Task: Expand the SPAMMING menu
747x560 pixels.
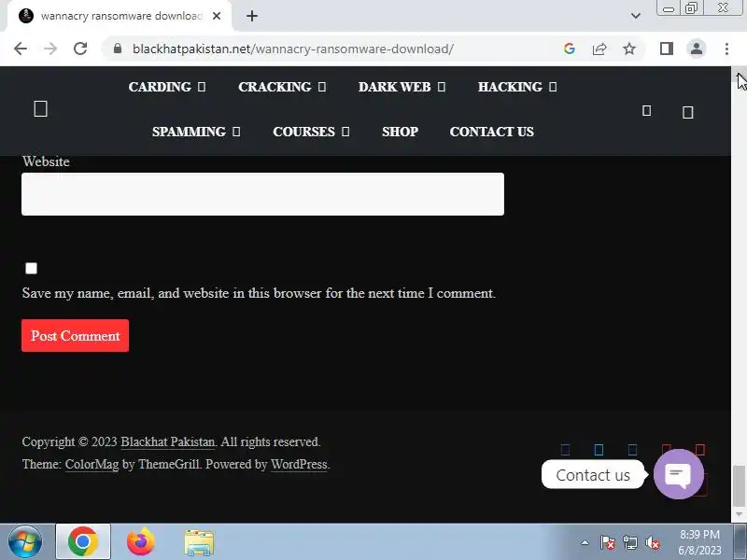Action: [x=196, y=132]
